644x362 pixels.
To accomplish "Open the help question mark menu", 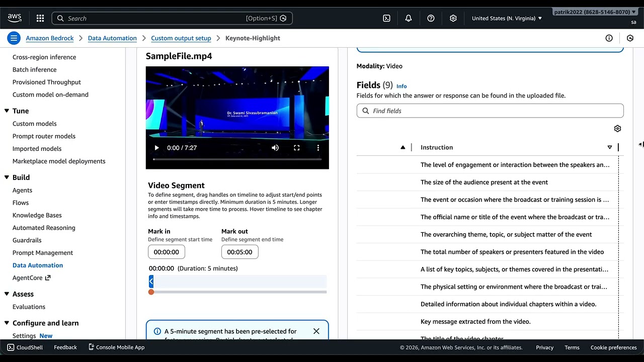I will 431,18.
